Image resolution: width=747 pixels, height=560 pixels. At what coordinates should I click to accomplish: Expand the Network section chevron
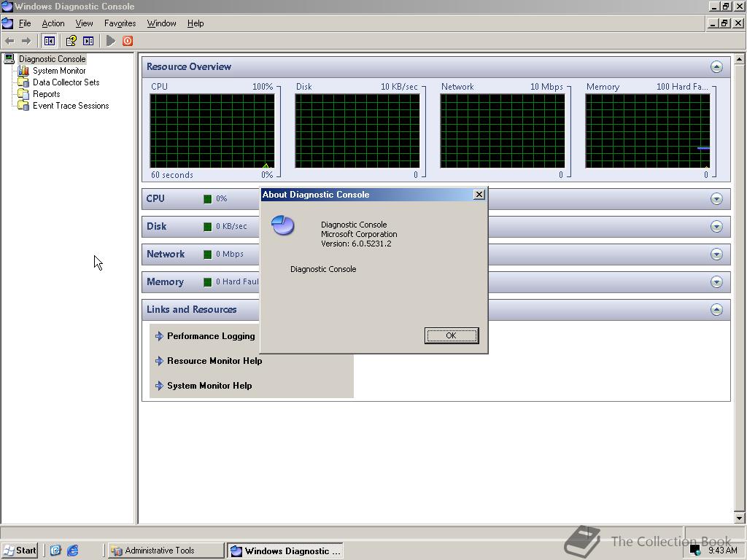click(716, 254)
